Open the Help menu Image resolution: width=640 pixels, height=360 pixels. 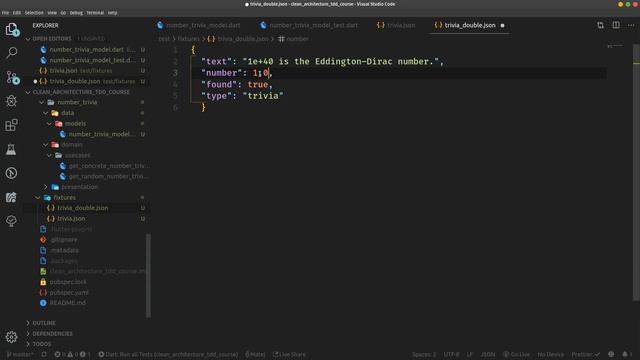(113, 13)
